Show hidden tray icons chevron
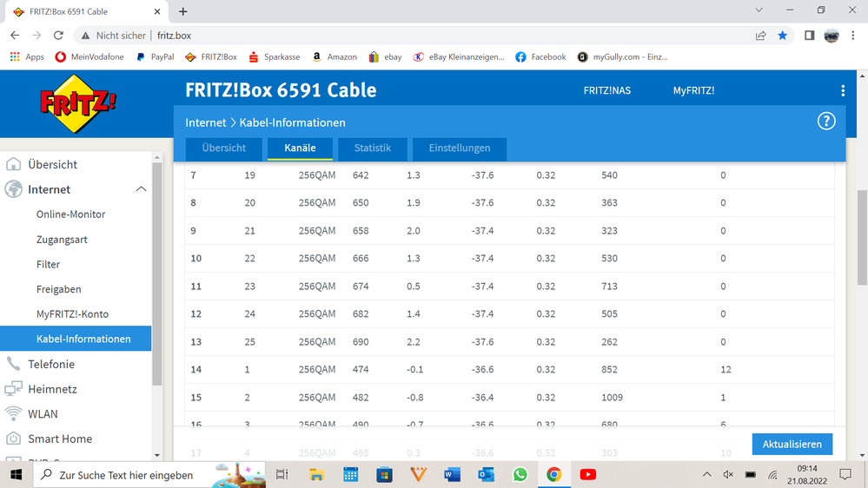The image size is (868, 488). pos(707,474)
